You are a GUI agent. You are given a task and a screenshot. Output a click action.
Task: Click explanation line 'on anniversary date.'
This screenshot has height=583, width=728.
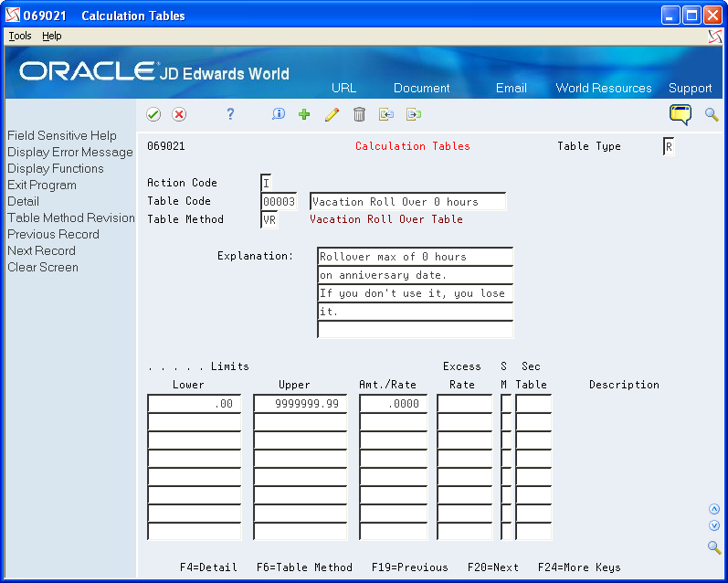click(415, 275)
